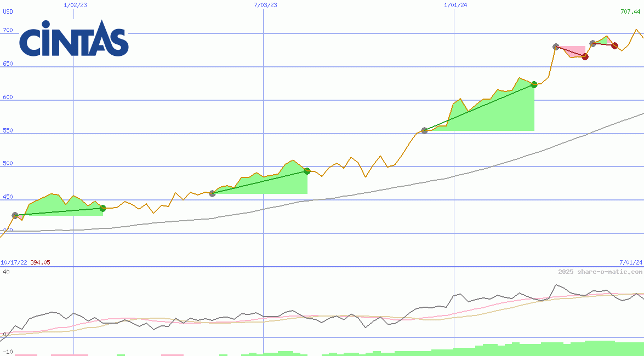Click the 7/03/23 date label

(265, 5)
